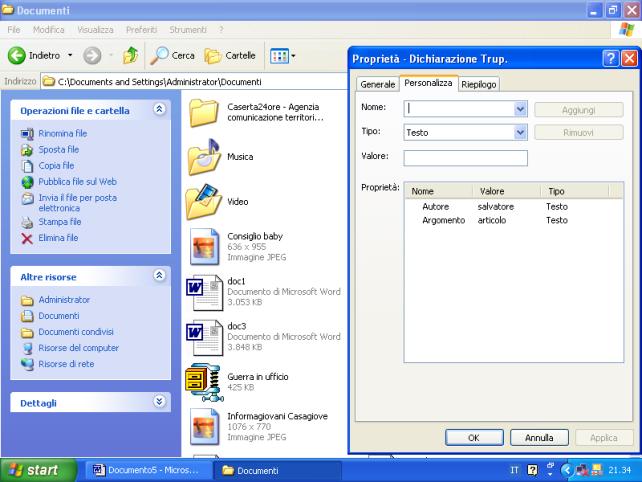The image size is (642, 482).
Task: Collapse the Altre risorse panel
Action: tap(159, 275)
